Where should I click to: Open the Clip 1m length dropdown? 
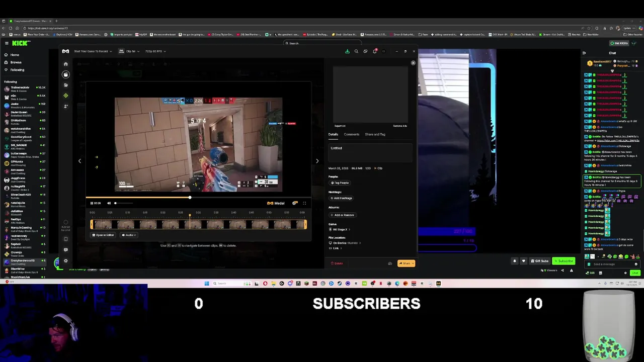[128, 51]
